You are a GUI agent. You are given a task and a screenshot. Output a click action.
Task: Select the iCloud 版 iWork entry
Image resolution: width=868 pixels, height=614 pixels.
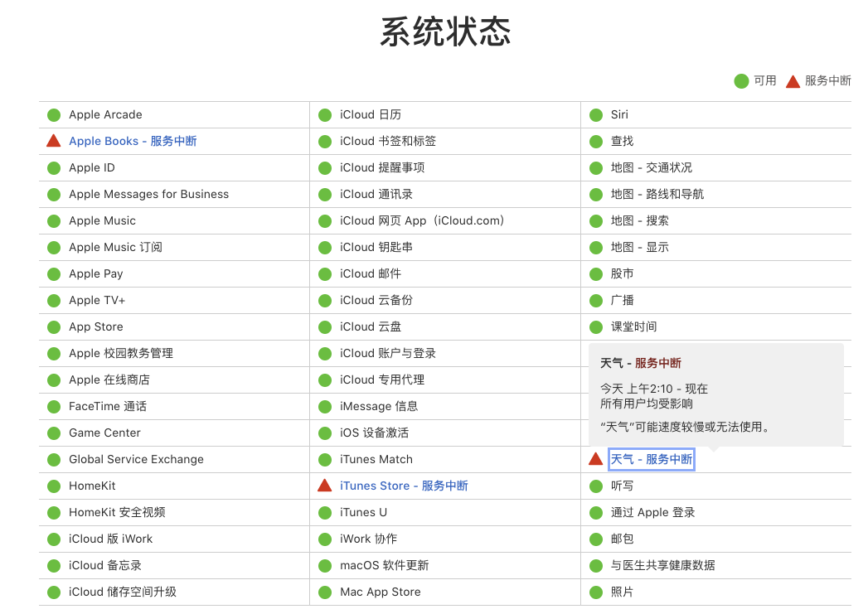111,539
